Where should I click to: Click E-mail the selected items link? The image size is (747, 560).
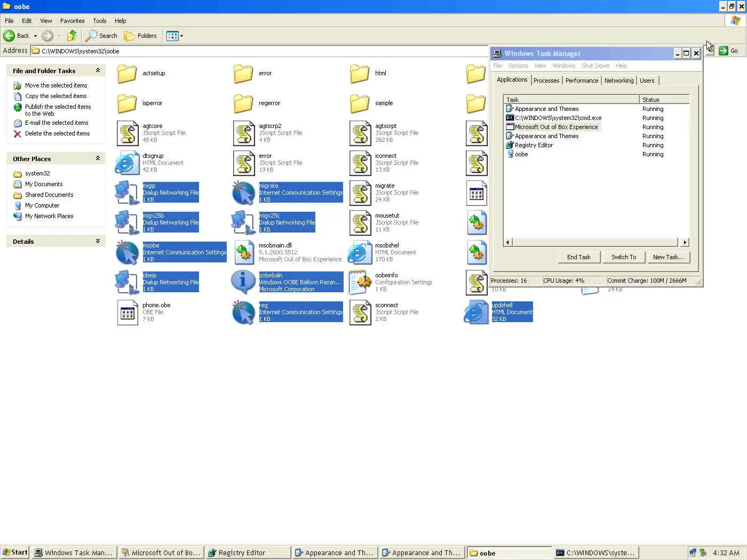[57, 123]
